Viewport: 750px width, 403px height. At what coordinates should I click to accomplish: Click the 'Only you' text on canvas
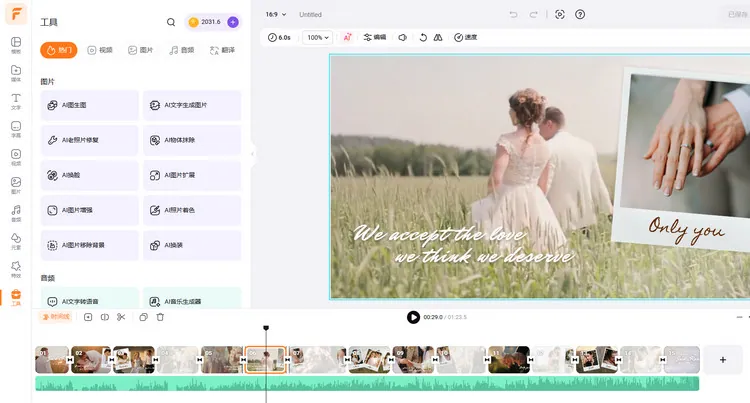coord(686,230)
